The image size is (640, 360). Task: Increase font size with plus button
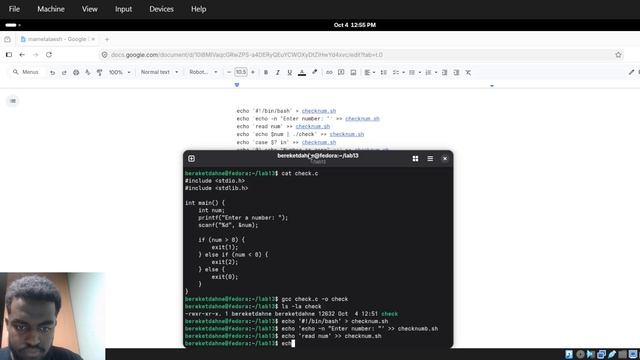pos(253,72)
